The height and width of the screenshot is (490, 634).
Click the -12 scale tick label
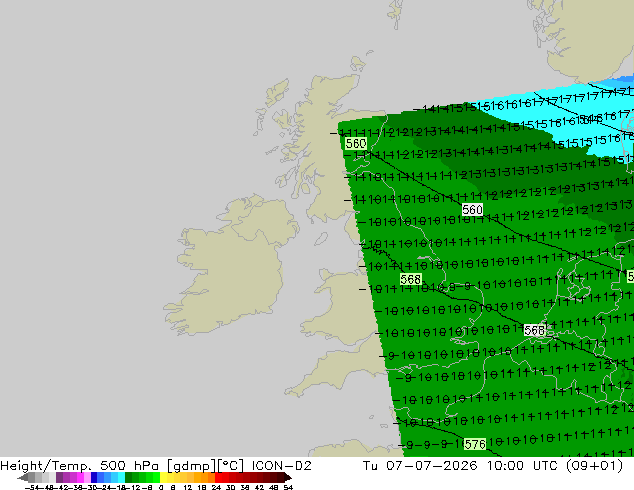[134, 487]
